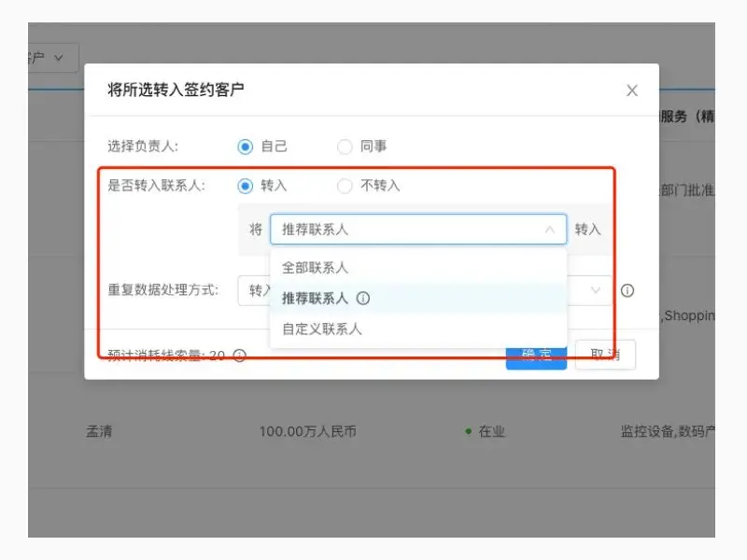Select the 同事 radio button
The image size is (747, 560).
point(345,147)
